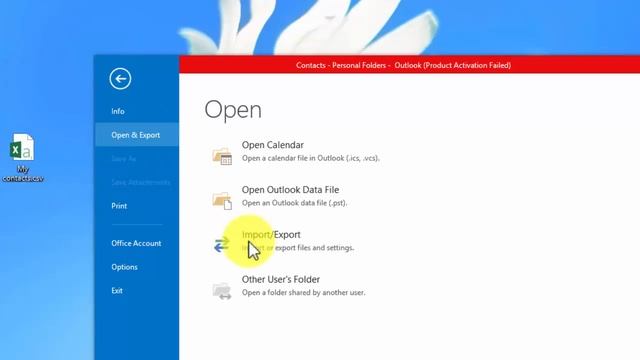Click the grayed-out Save As item
The image size is (640, 360).
(x=123, y=158)
